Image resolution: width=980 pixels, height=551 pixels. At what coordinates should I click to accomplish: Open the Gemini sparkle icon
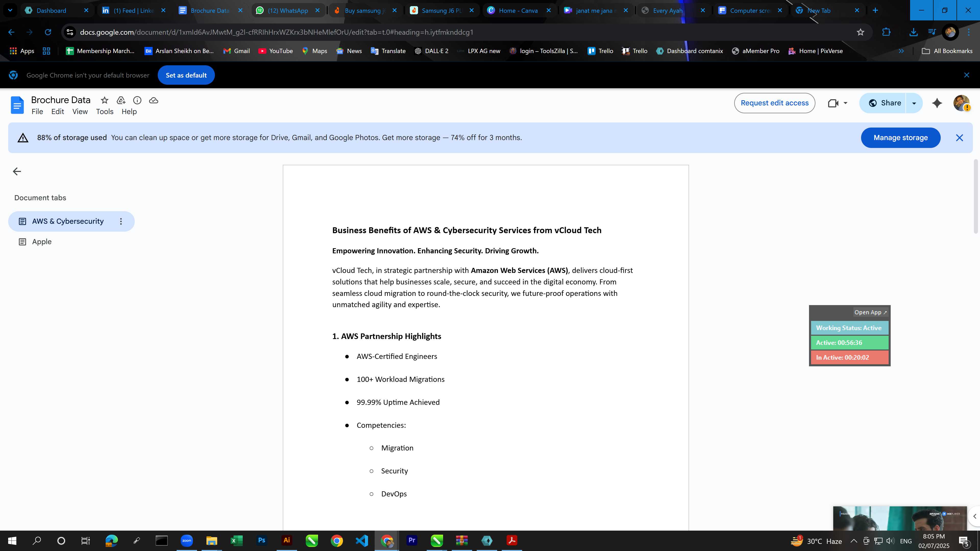click(937, 103)
